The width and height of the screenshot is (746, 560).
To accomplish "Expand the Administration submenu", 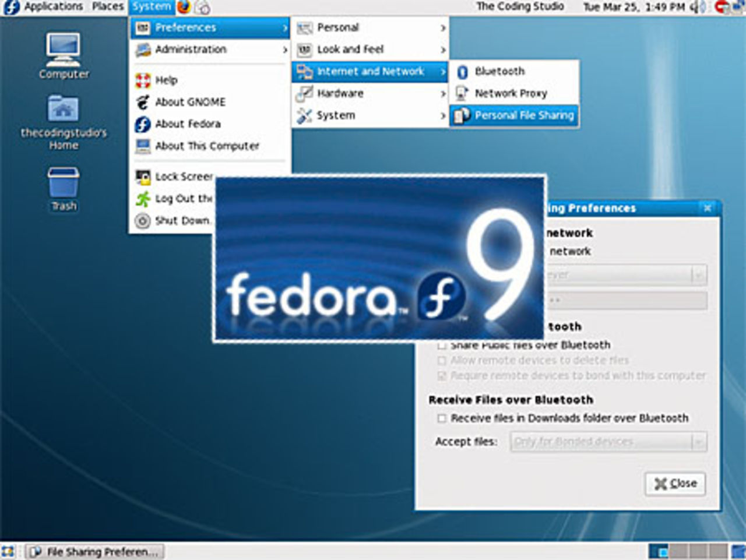I will click(x=210, y=50).
